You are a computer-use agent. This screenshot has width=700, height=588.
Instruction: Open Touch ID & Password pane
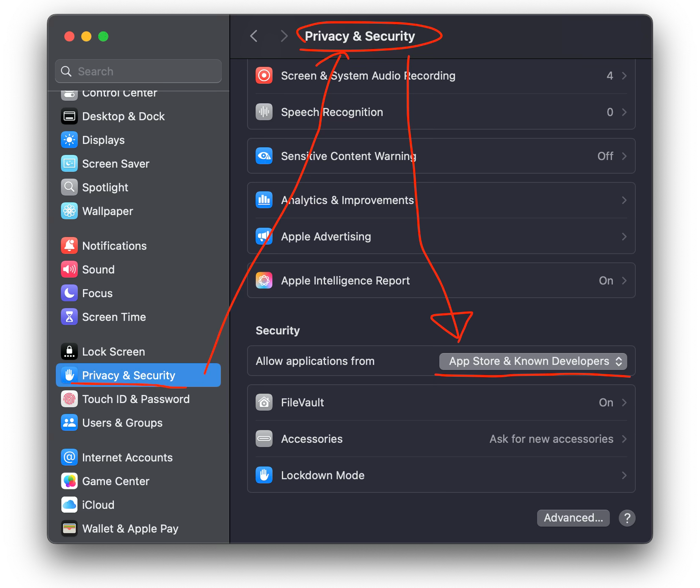[x=138, y=399]
